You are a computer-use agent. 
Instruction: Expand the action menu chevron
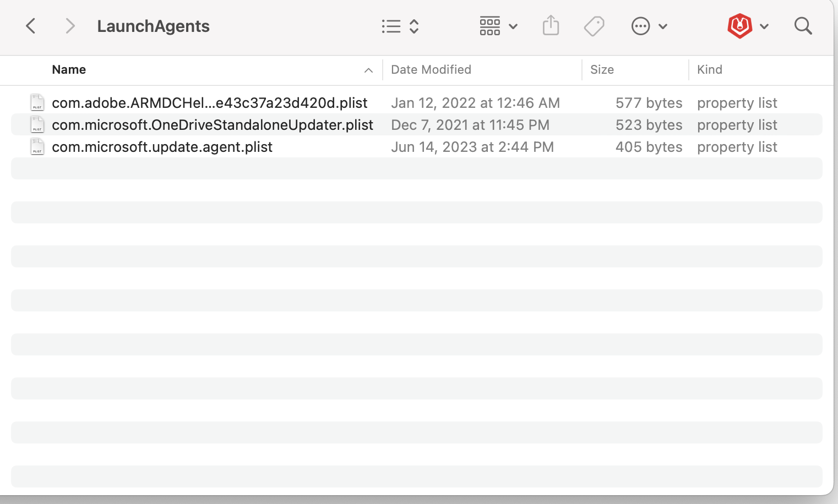click(x=663, y=26)
